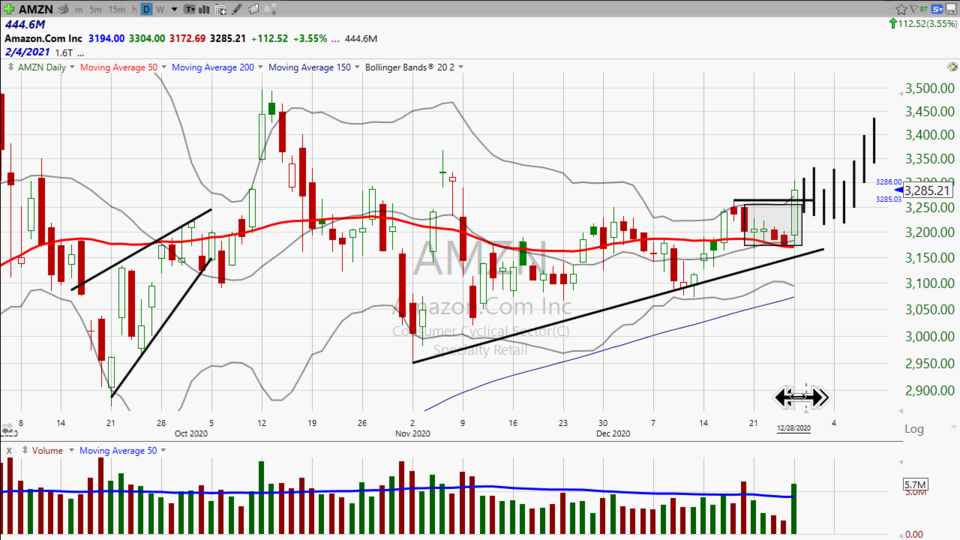Open the comment note icon
Viewport: 960px width, 540px height.
[x=253, y=9]
